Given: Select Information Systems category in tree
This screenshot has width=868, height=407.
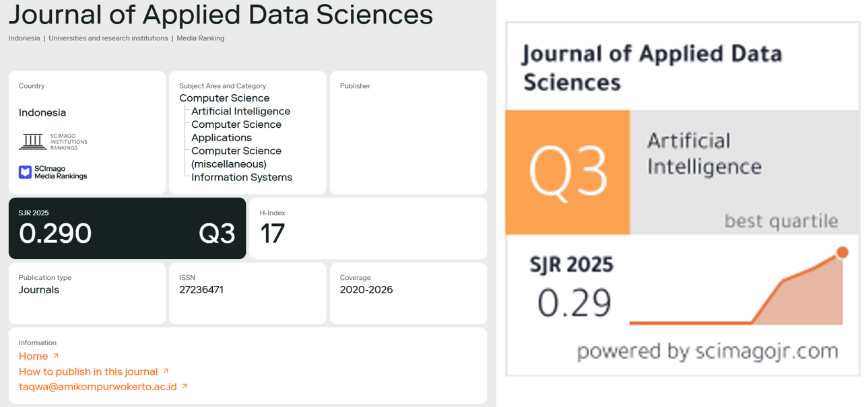Looking at the screenshot, I should pos(242,178).
